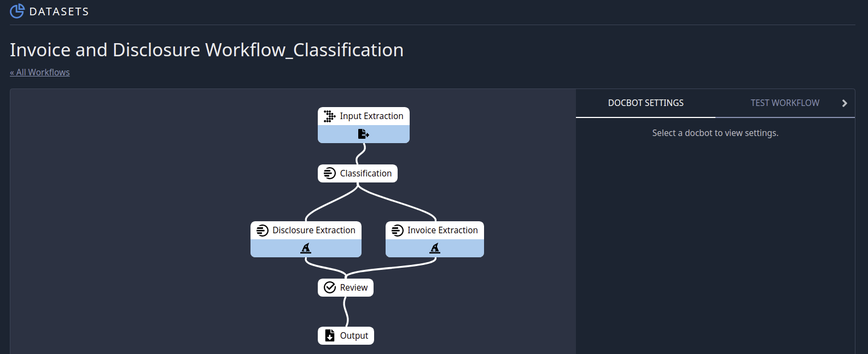Click the document export icon under Input Extraction

click(363, 134)
